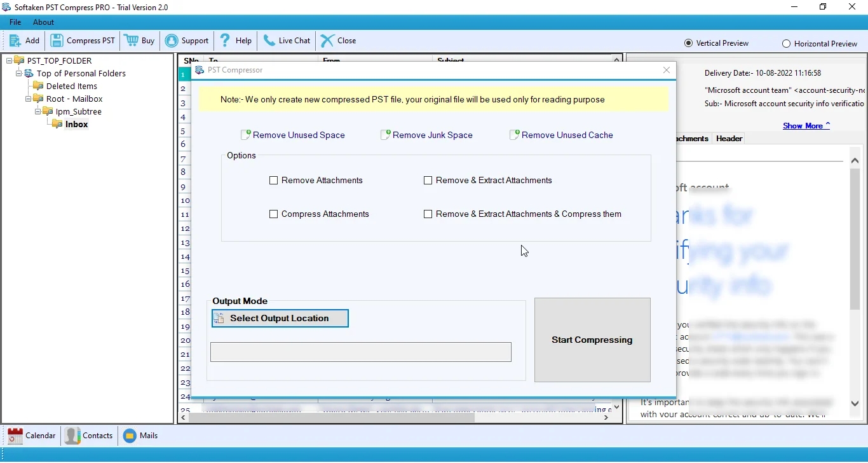Open the Calendar view at the bottom

31,436
